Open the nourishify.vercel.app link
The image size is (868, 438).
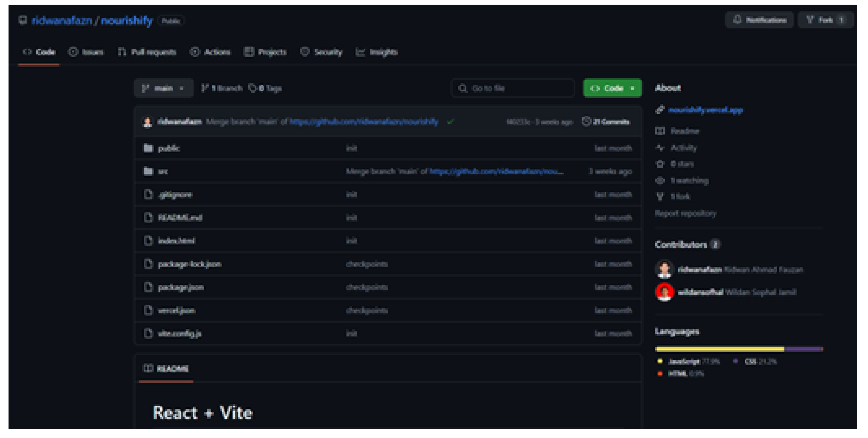pos(705,110)
